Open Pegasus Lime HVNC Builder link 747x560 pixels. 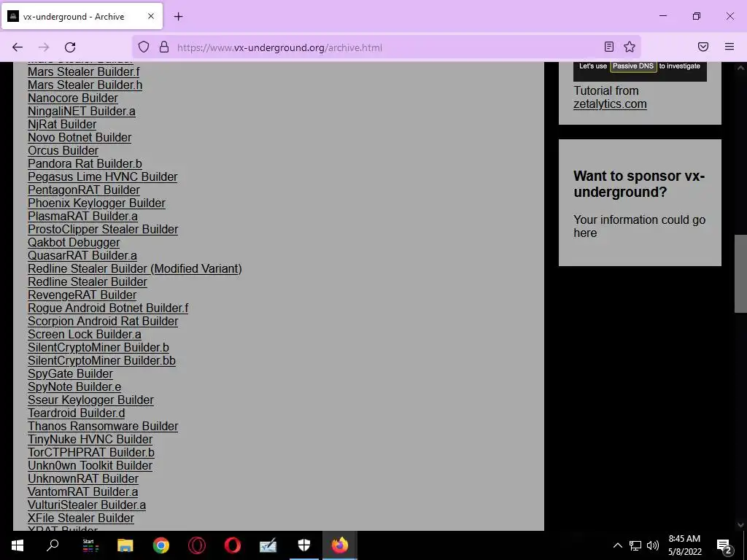point(102,176)
